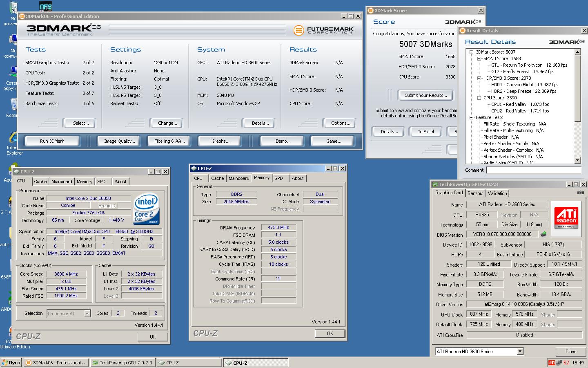Click Submit Your Results... in the Score window
The width and height of the screenshot is (588, 368).
[426, 95]
